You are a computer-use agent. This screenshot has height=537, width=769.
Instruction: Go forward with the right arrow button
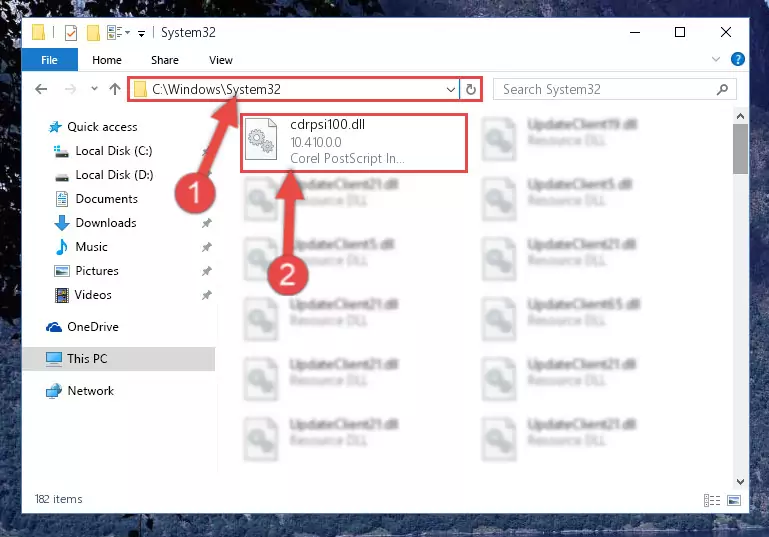coord(71,89)
